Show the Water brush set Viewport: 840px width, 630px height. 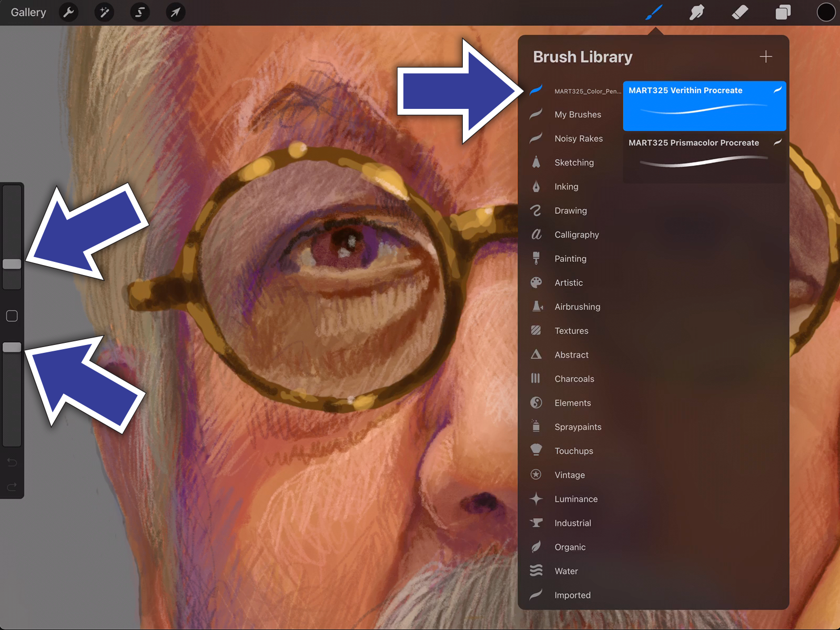point(575,571)
